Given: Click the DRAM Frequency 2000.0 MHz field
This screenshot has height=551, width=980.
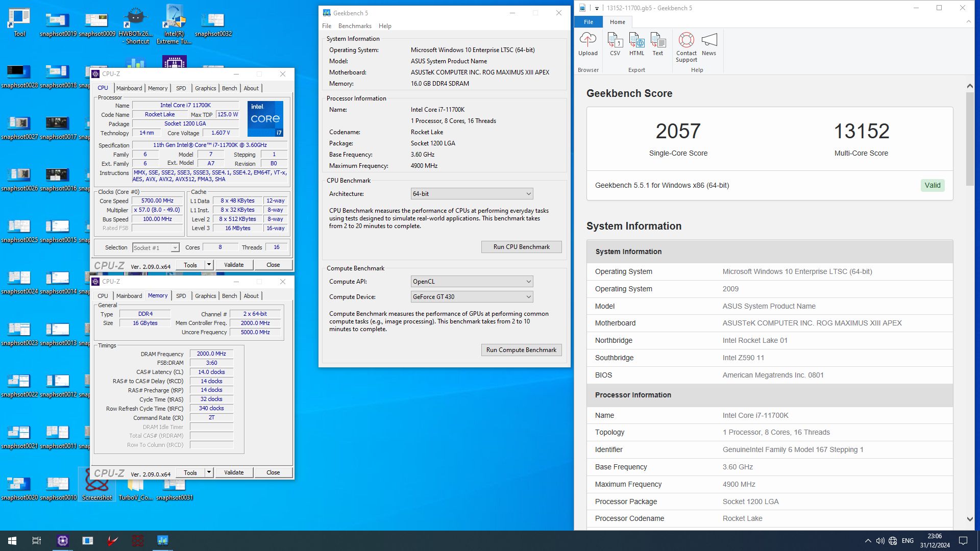Looking at the screenshot, I should (211, 354).
